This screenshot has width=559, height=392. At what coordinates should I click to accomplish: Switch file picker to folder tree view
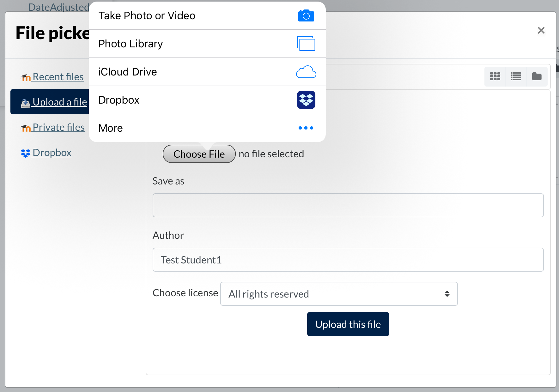(537, 76)
